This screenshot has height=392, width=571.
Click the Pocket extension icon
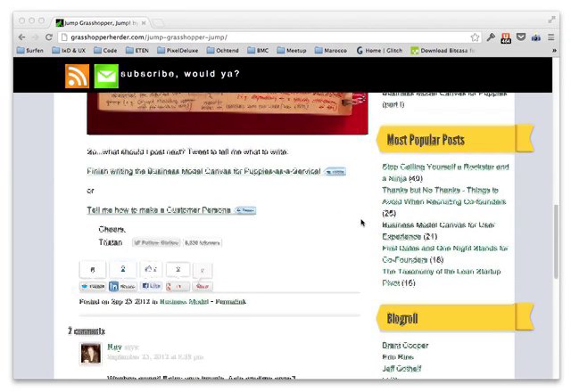[x=521, y=37]
